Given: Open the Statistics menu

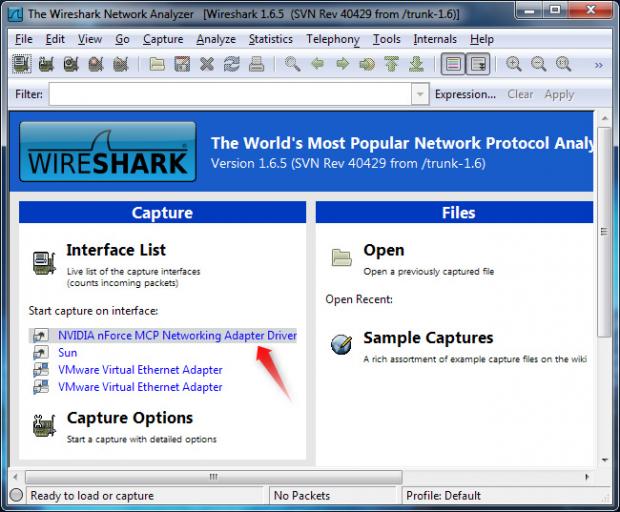Looking at the screenshot, I should click(x=270, y=39).
